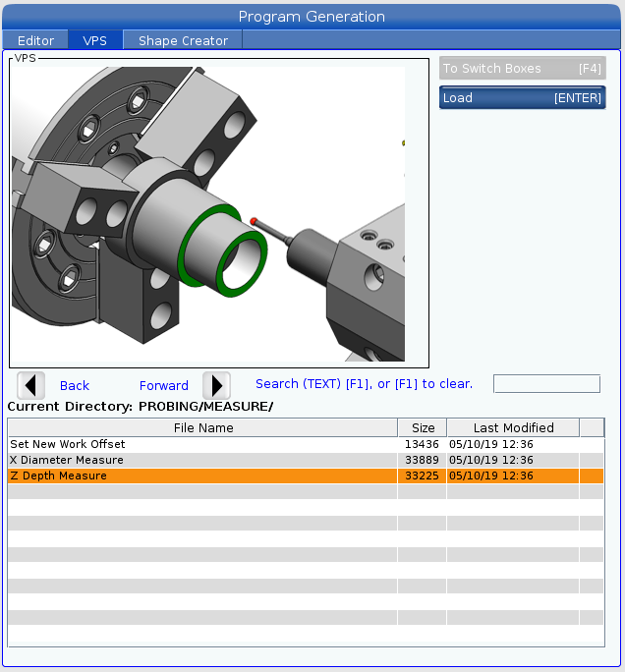This screenshot has width=625, height=672.
Task: Click the To Switch Boxes [F4] button
Action: click(x=522, y=69)
